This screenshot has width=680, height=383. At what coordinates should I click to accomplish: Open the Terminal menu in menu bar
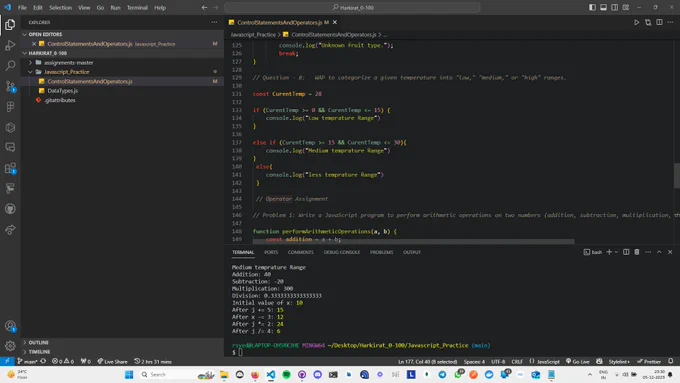(x=137, y=7)
